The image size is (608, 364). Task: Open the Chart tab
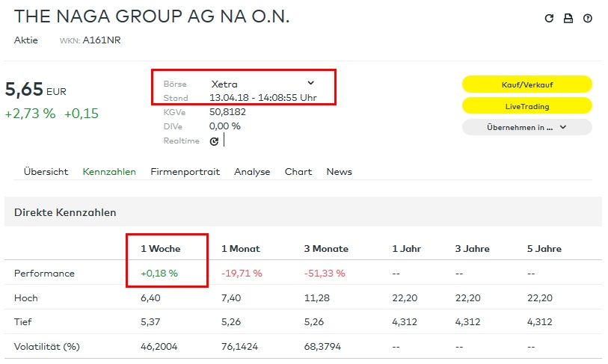click(298, 172)
